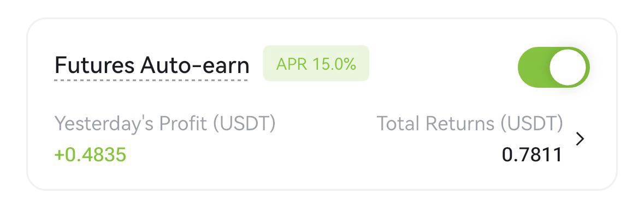Open the Futures Auto-earn underlined title

(x=152, y=65)
